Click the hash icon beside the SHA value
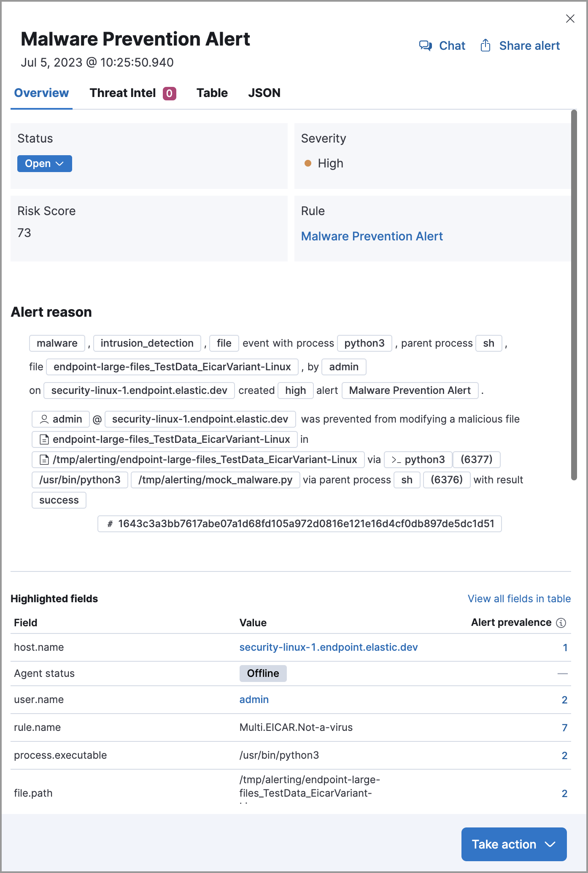Screen dimensions: 588x873 tap(110, 524)
